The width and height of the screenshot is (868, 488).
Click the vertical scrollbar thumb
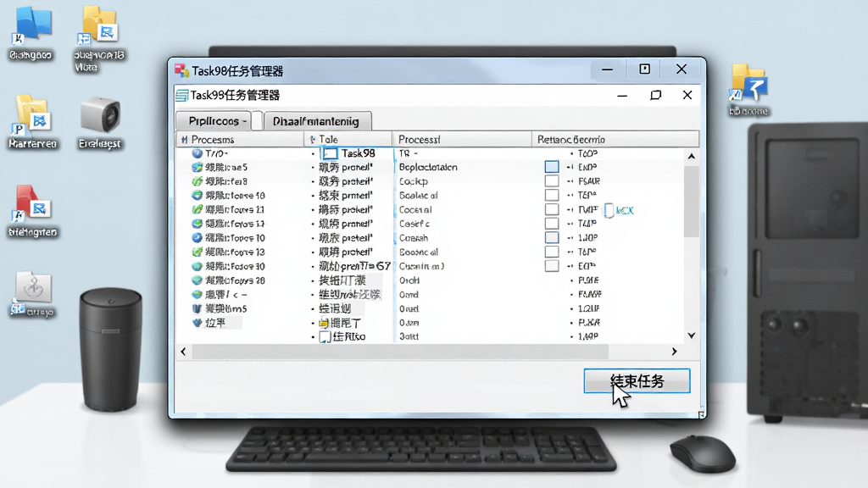692,202
